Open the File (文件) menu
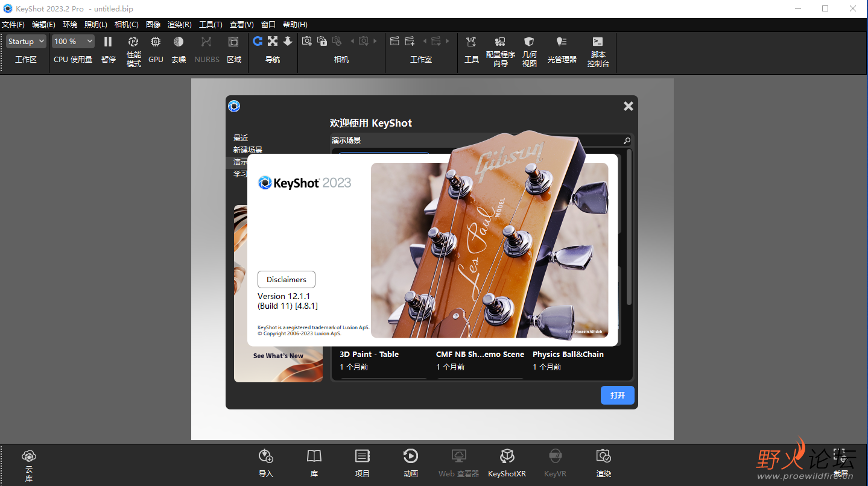This screenshot has width=868, height=486. [13, 25]
